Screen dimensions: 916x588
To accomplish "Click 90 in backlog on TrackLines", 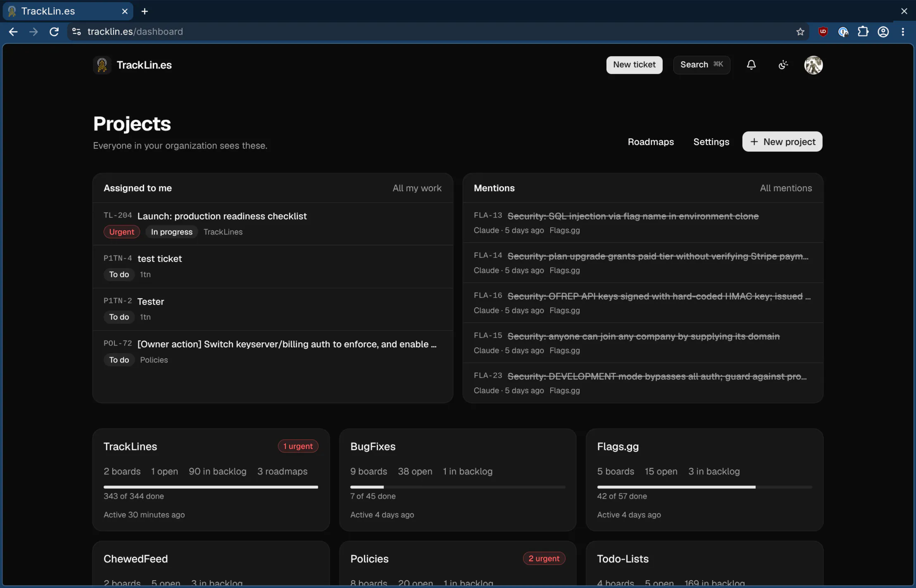I will coord(217,471).
